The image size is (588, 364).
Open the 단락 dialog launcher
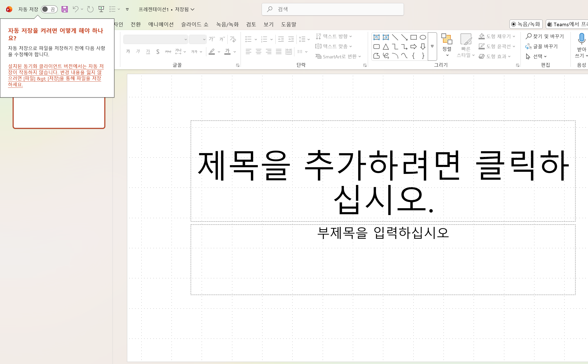click(365, 65)
